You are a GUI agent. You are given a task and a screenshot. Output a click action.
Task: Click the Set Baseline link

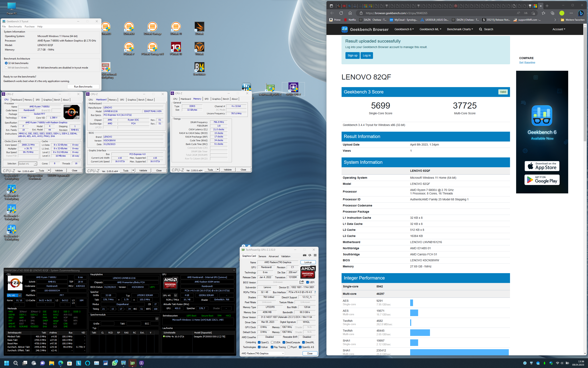[x=527, y=63]
